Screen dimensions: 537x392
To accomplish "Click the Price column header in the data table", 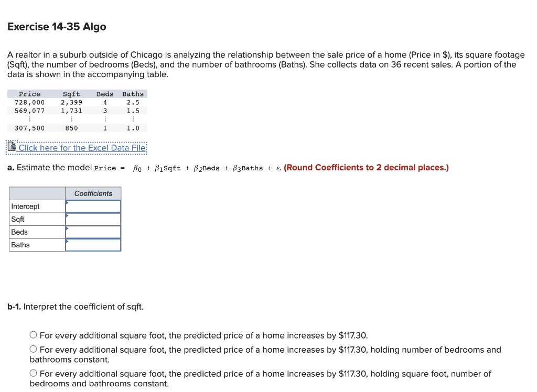I will pos(29,94).
